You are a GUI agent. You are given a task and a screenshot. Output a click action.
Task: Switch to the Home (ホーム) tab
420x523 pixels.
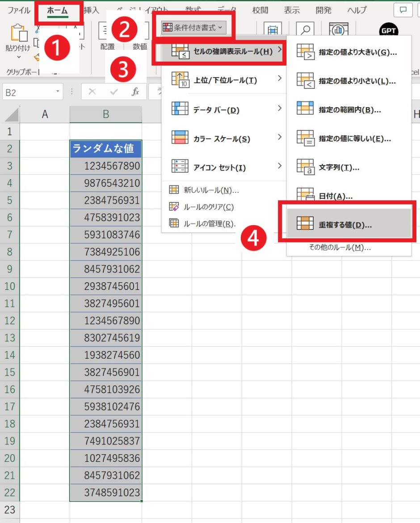tap(58, 10)
